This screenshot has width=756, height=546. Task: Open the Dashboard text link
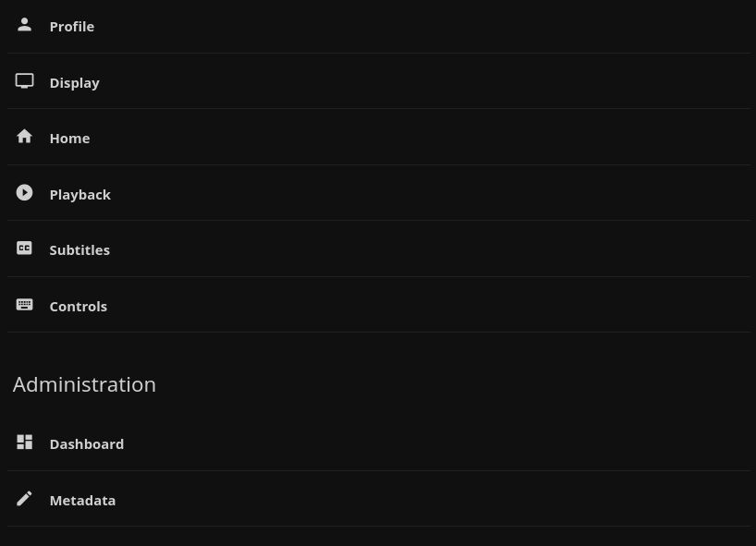(x=86, y=443)
